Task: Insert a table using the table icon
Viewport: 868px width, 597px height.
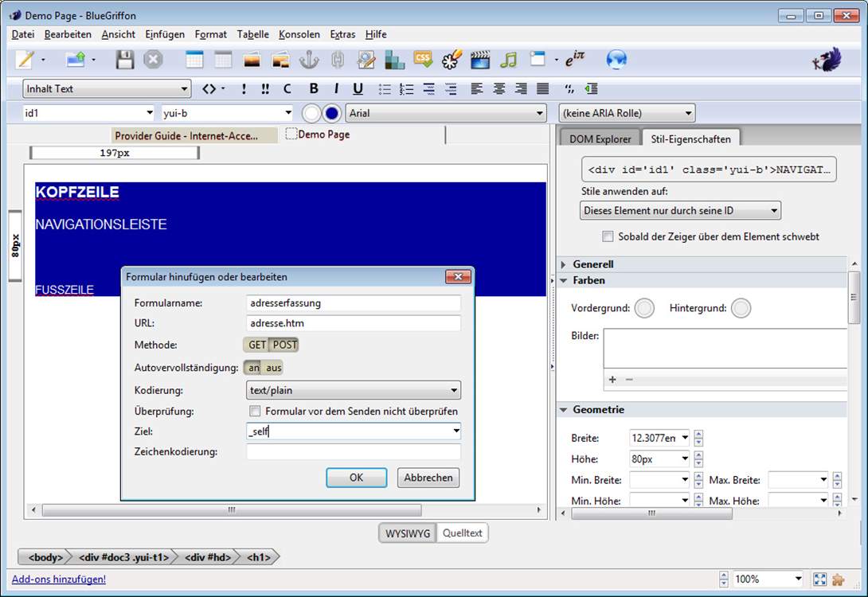Action: click(194, 60)
